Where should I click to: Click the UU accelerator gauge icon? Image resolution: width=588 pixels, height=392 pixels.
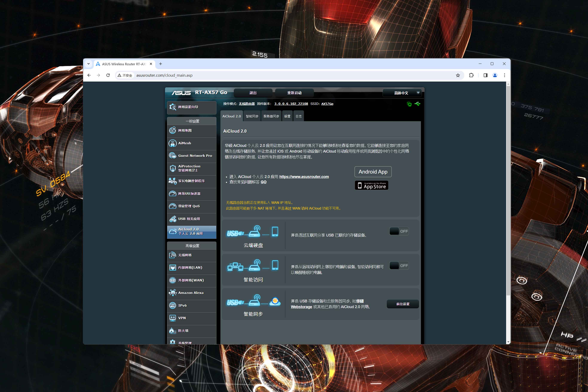click(173, 193)
